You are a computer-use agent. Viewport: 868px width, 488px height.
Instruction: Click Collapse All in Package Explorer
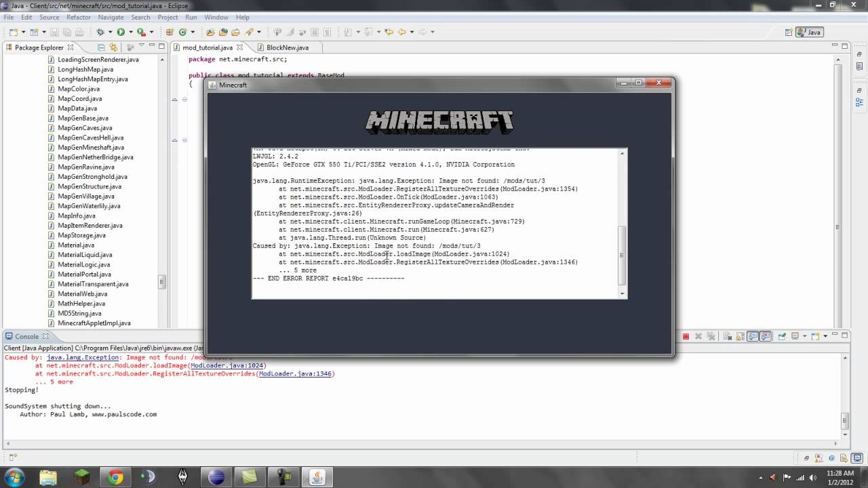click(x=101, y=47)
